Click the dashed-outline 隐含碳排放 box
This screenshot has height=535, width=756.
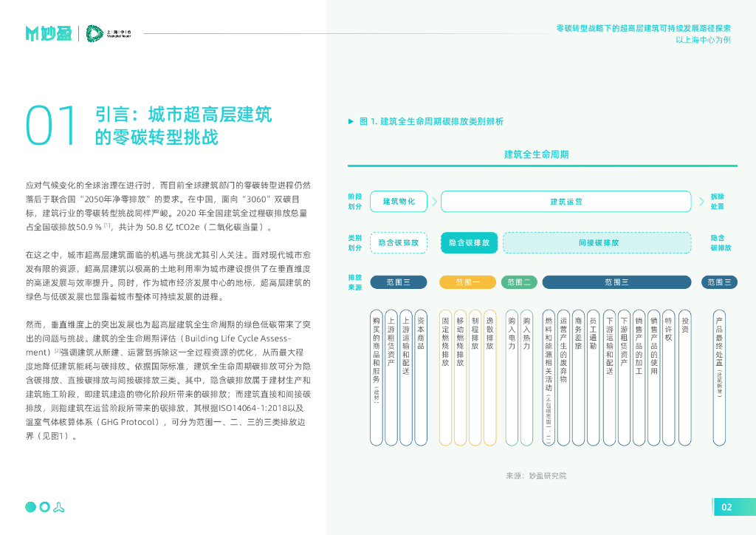click(x=399, y=242)
